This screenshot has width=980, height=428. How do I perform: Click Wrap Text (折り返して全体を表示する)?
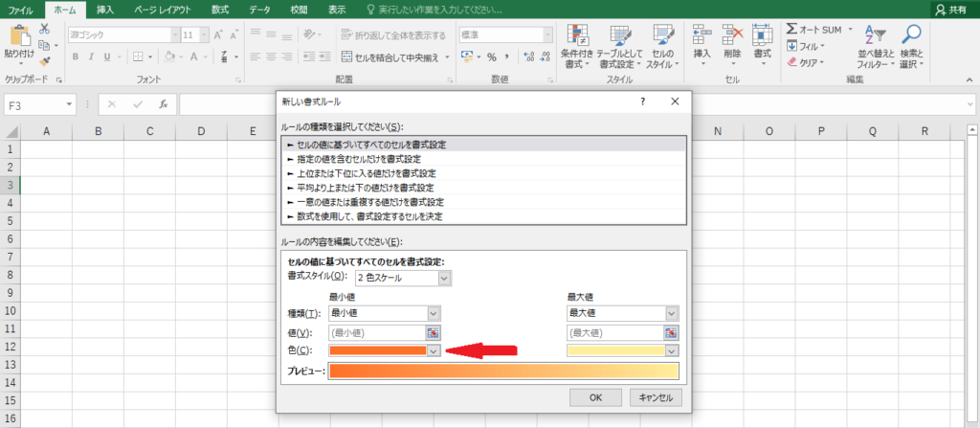point(393,35)
